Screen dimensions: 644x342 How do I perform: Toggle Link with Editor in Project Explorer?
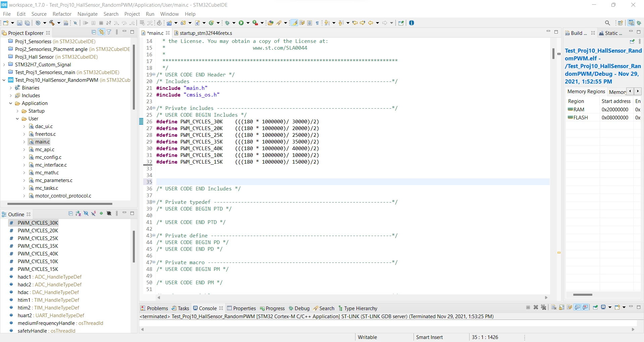coord(101,32)
